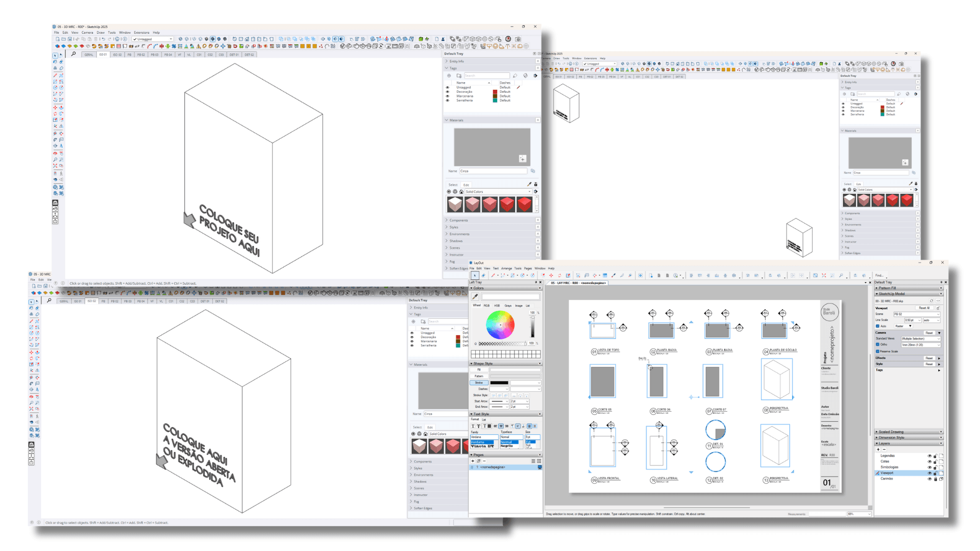This screenshot has height=551, width=980.
Task: Choose the Select arrow tool in LayOut toolbar
Action: click(x=475, y=275)
